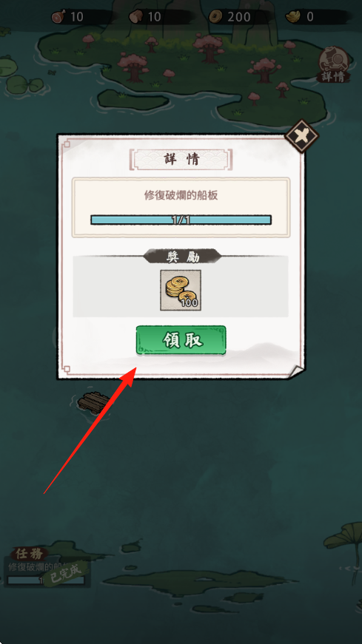The height and width of the screenshot is (644, 362).
Task: Click the meat resource icon
Action: pos(58,17)
